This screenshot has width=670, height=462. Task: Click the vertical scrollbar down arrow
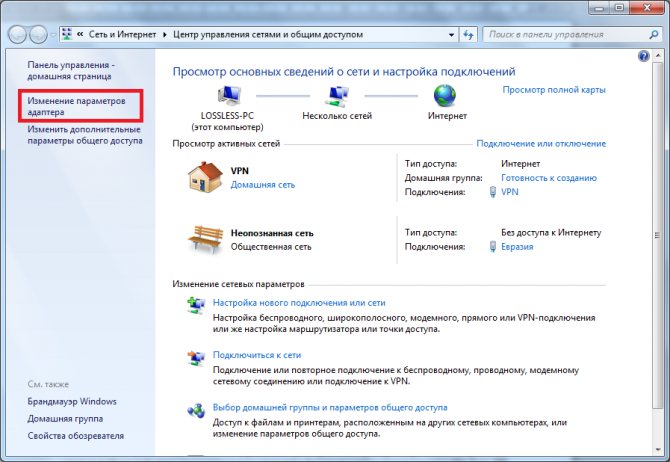pos(658,450)
